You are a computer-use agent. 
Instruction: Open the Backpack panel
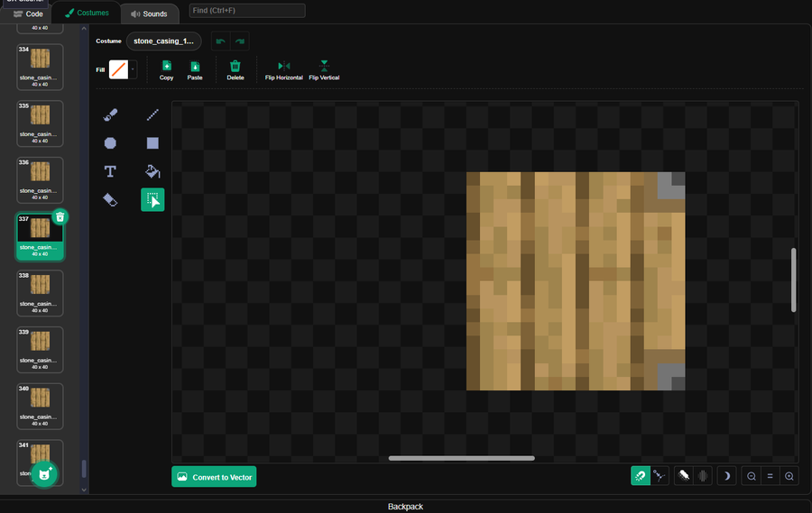point(405,507)
